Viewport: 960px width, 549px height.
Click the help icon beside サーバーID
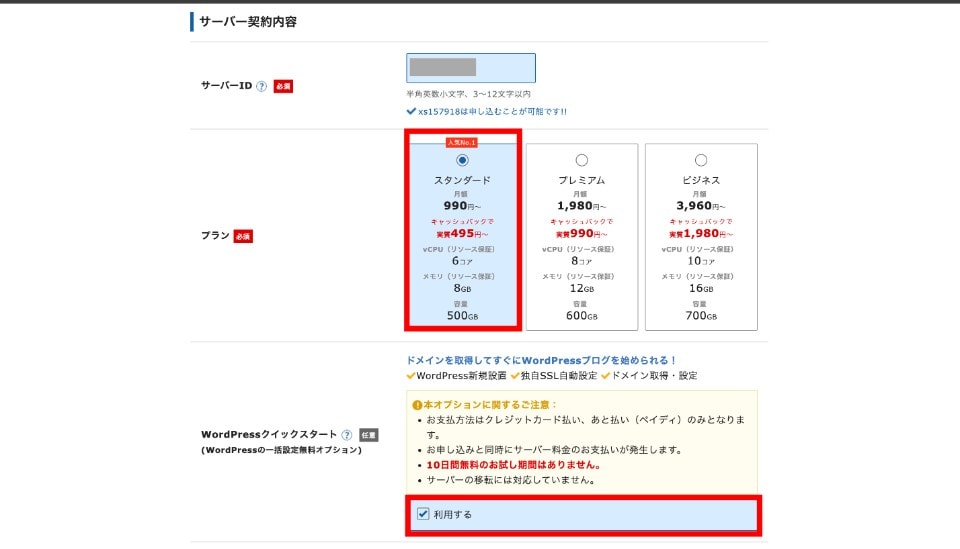261,86
